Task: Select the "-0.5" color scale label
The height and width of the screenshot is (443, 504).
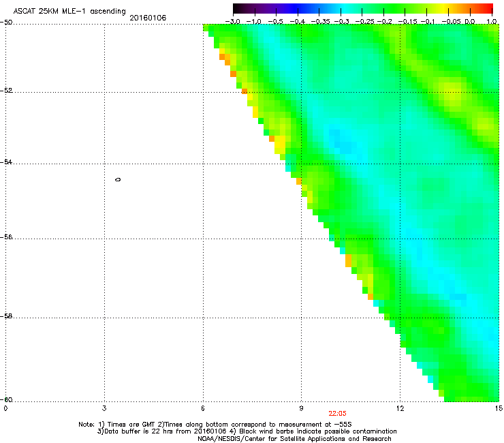Action: coord(276,22)
